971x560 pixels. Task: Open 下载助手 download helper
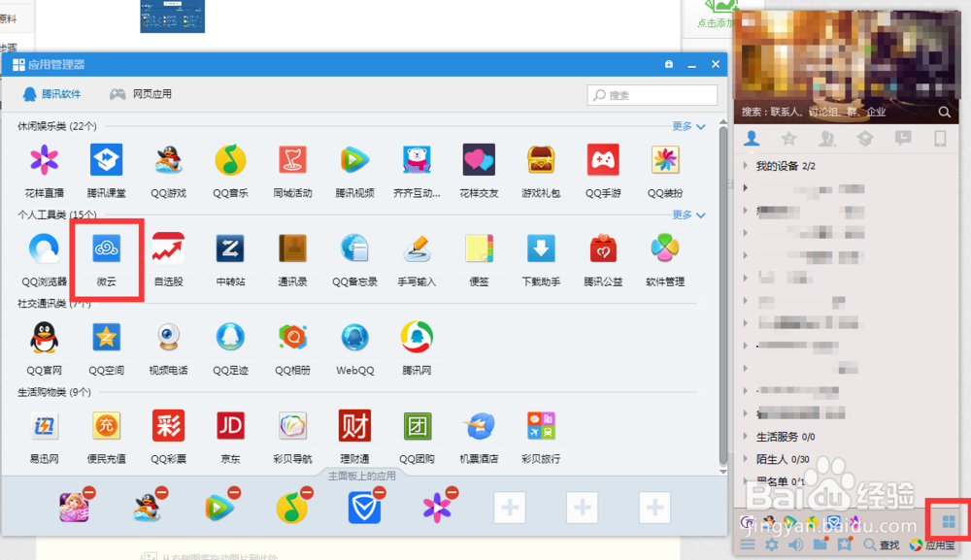coord(541,248)
